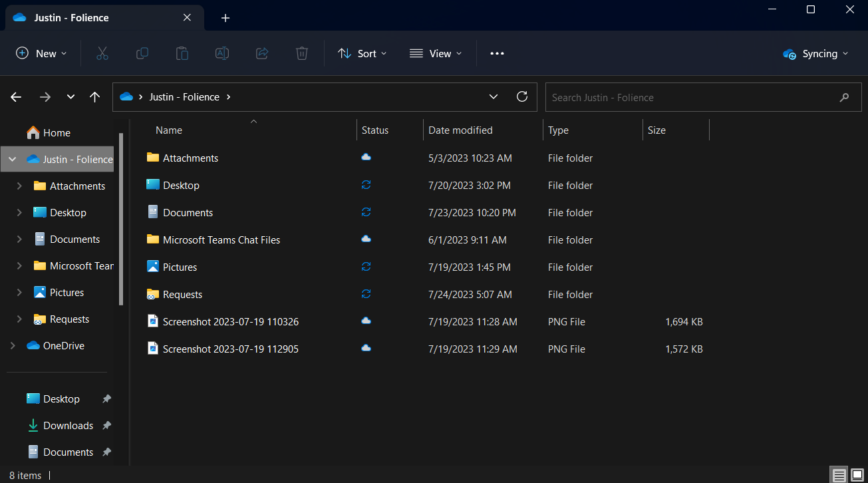This screenshot has height=483, width=868.
Task: Click the Cut scissors icon
Action: [102, 53]
